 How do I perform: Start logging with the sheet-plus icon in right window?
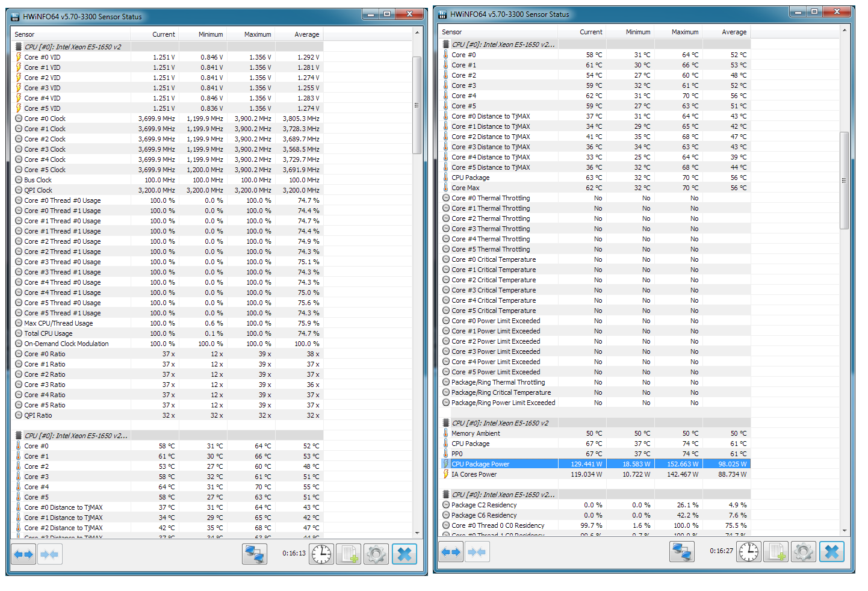click(x=776, y=551)
